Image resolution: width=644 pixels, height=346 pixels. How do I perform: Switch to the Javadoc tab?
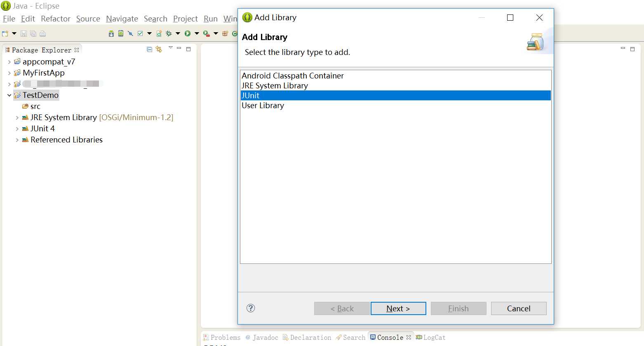pos(262,338)
